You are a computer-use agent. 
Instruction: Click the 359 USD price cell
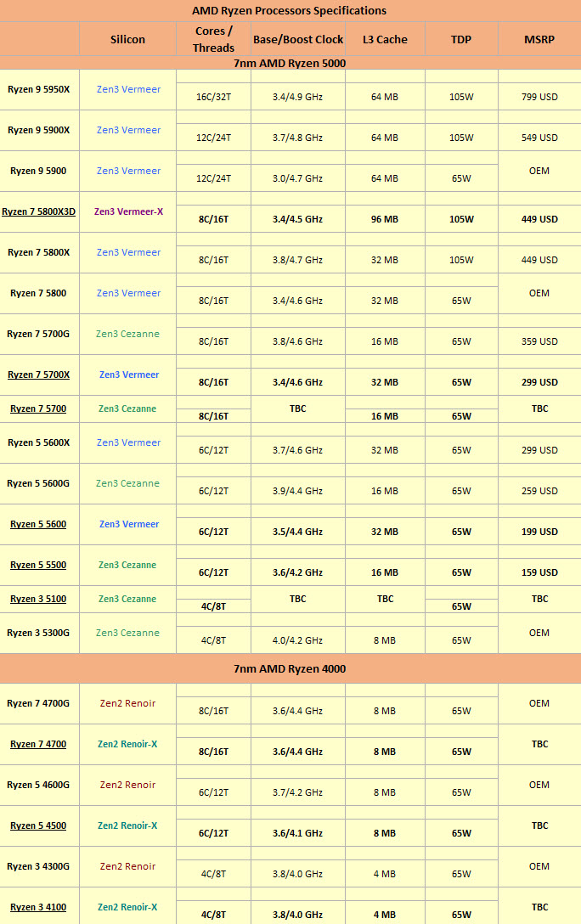coord(539,341)
